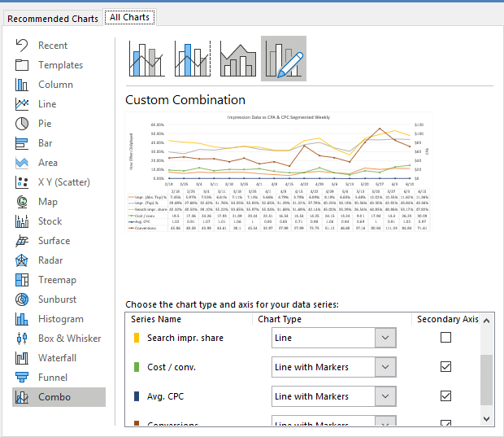The width and height of the screenshot is (504, 437).
Task: Expand chart type dropdown for Cost / conv.
Action: pos(385,367)
